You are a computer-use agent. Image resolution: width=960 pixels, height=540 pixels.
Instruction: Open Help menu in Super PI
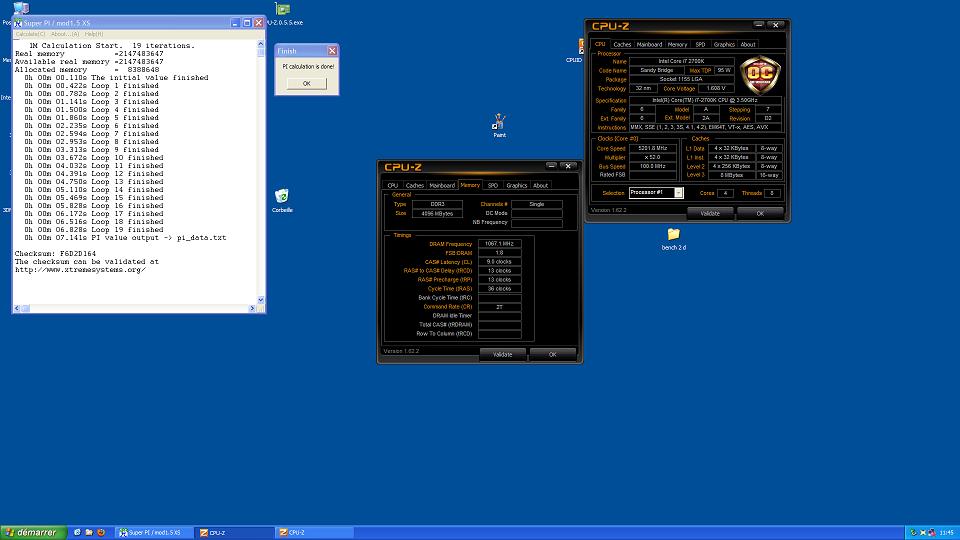point(94,34)
